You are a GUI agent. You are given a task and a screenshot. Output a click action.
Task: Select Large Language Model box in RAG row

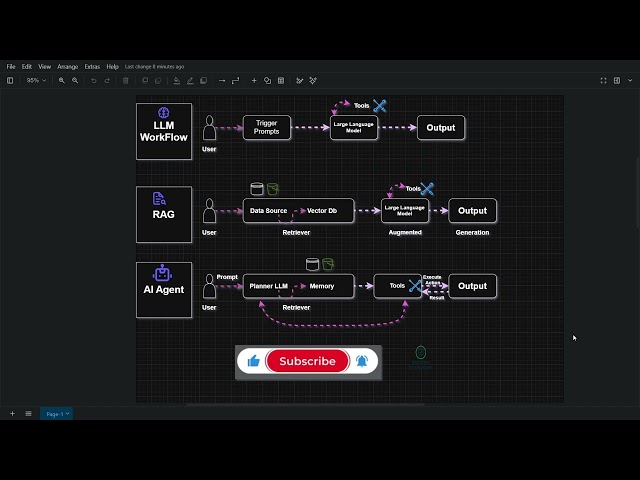(405, 211)
